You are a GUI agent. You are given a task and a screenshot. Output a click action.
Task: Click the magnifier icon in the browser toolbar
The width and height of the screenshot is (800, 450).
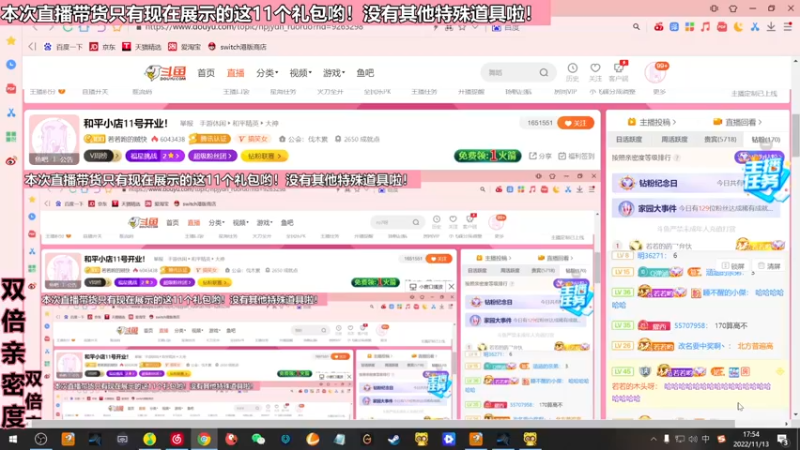tap(636, 27)
